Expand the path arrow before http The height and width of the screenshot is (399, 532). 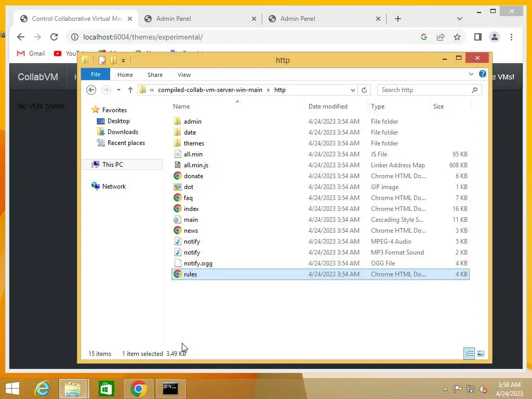269,90
